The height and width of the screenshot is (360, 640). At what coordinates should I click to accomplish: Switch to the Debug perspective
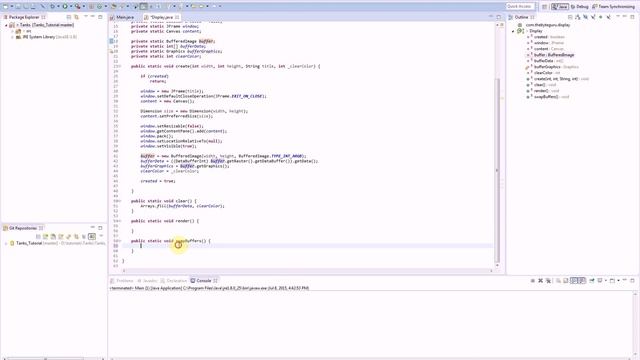click(x=580, y=7)
